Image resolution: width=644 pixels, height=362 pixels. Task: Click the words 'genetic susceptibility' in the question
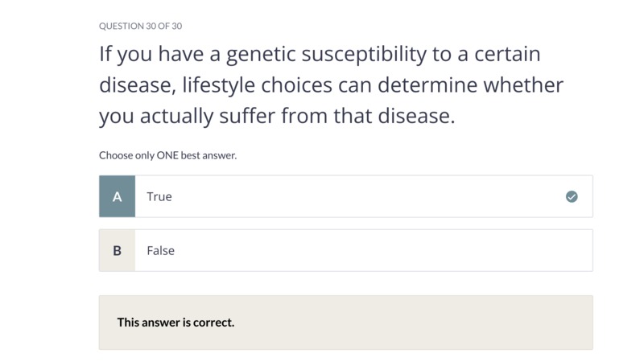(326, 55)
